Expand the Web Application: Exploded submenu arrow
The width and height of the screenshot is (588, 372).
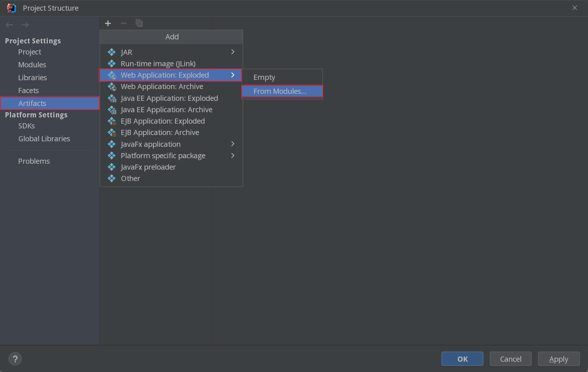tap(233, 75)
